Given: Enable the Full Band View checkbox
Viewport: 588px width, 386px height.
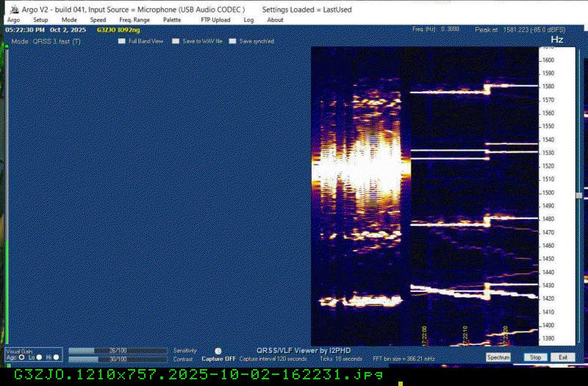Looking at the screenshot, I should (123, 42).
